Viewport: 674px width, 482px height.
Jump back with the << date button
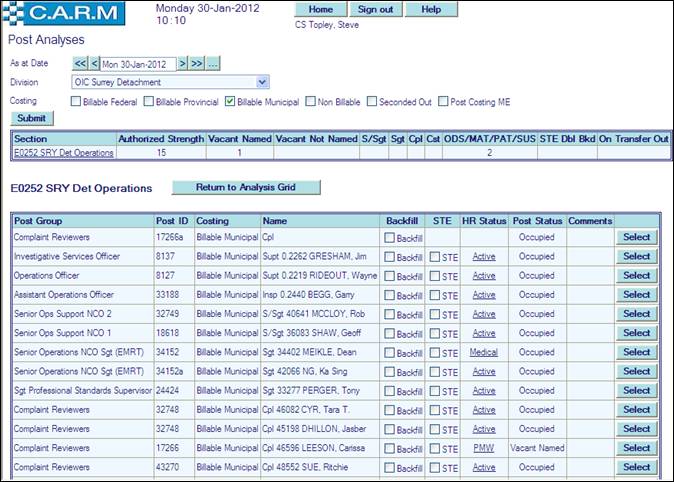80,63
